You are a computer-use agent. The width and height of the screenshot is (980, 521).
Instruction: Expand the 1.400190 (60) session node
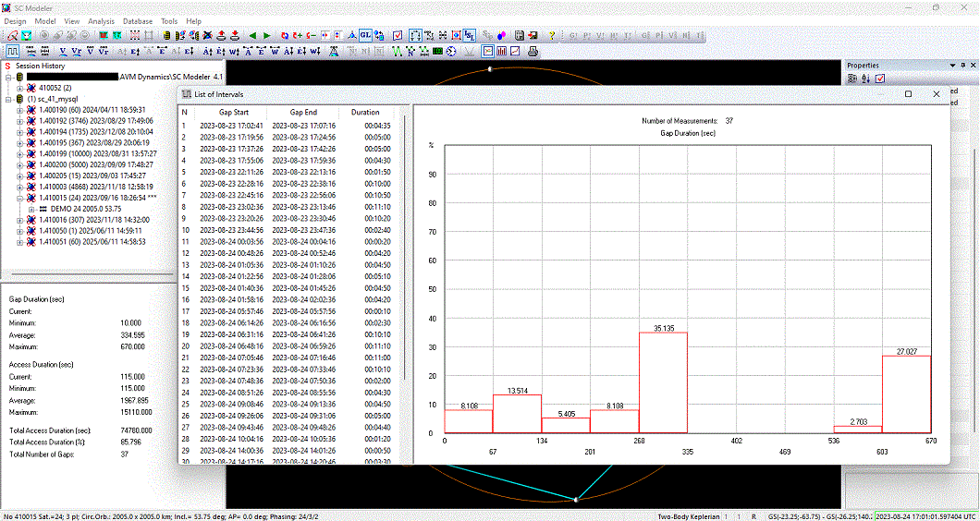click(20, 110)
